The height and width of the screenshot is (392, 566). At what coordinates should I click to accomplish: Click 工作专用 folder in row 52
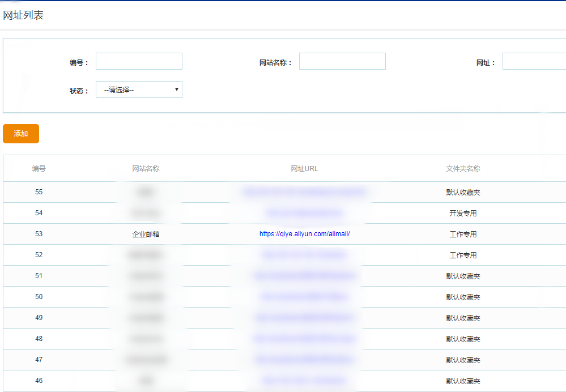463,255
